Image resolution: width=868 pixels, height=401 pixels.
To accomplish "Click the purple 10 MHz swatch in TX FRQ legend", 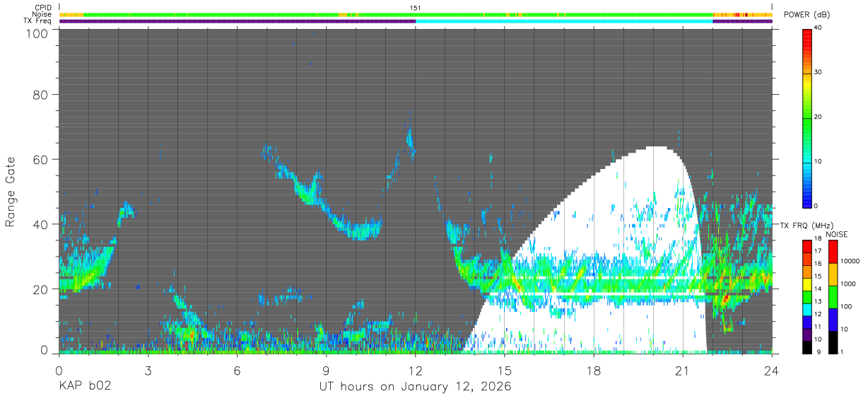I will point(808,334).
